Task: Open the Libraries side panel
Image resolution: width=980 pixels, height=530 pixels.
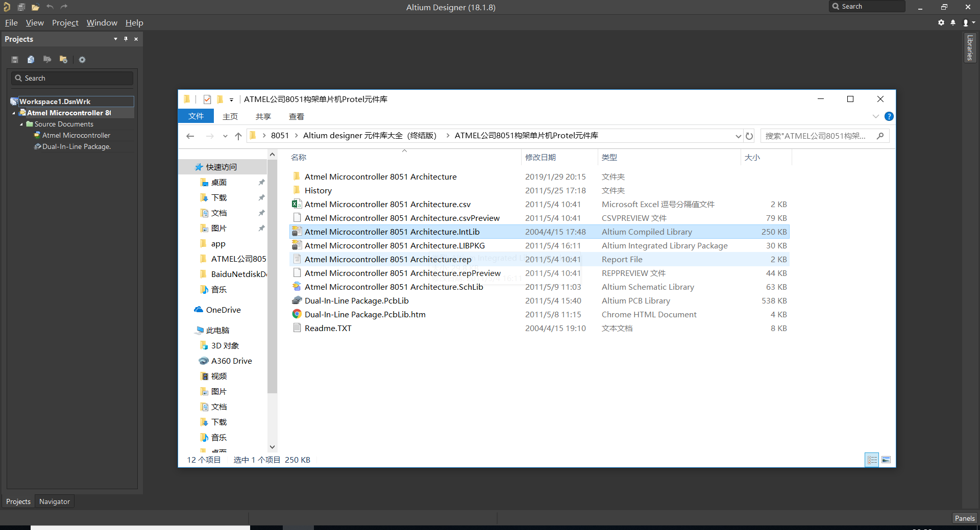Action: pyautogui.click(x=970, y=47)
